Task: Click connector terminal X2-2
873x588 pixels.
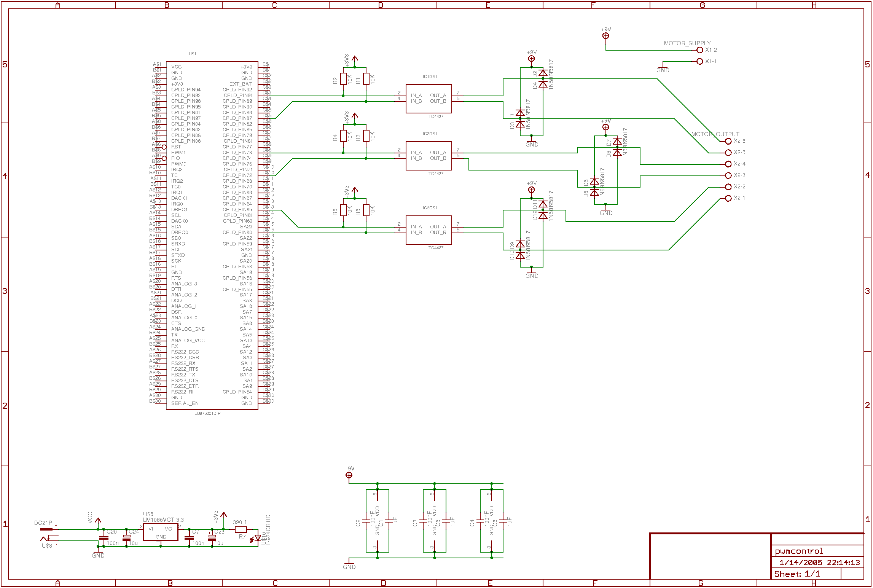Action: click(728, 187)
